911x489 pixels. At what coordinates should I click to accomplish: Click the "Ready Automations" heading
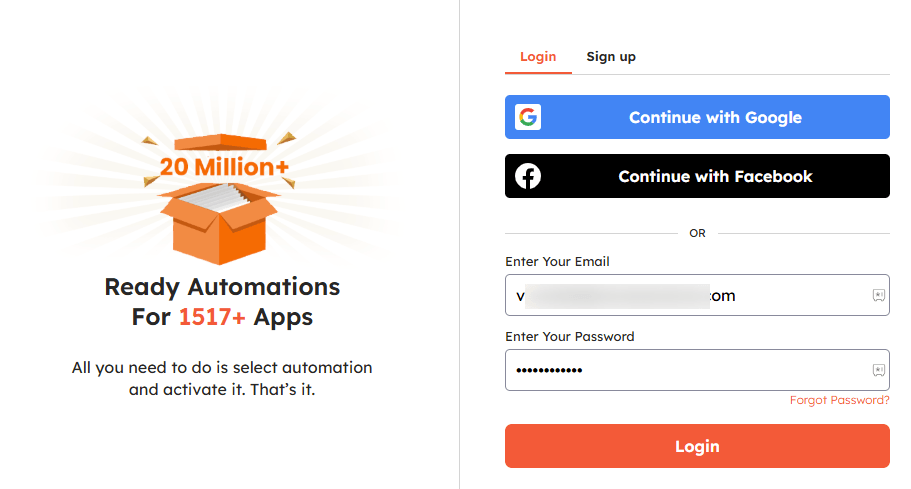pos(222,288)
